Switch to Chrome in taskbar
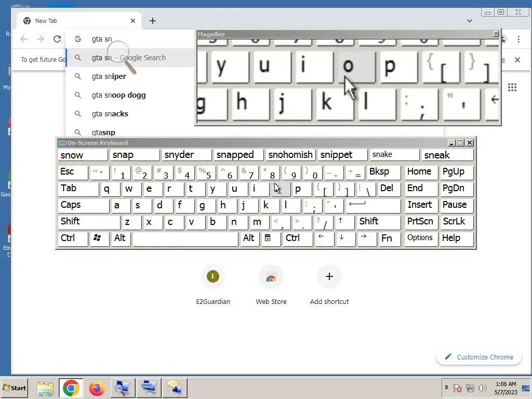This screenshot has width=532, height=399. 71,388
